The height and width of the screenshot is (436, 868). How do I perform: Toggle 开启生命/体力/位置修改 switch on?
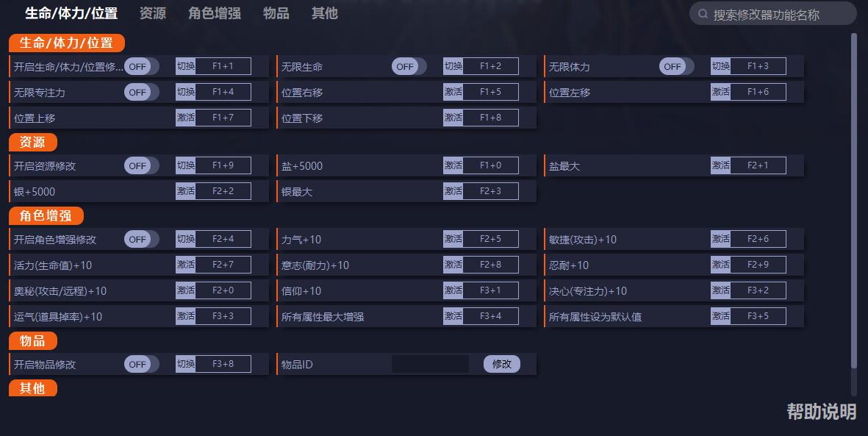[x=141, y=66]
